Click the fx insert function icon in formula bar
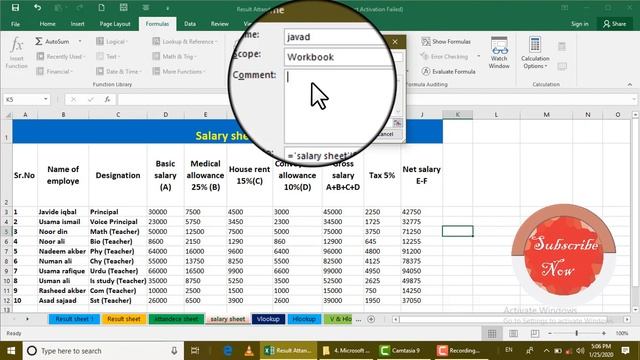The height and width of the screenshot is (360, 640). [107, 100]
